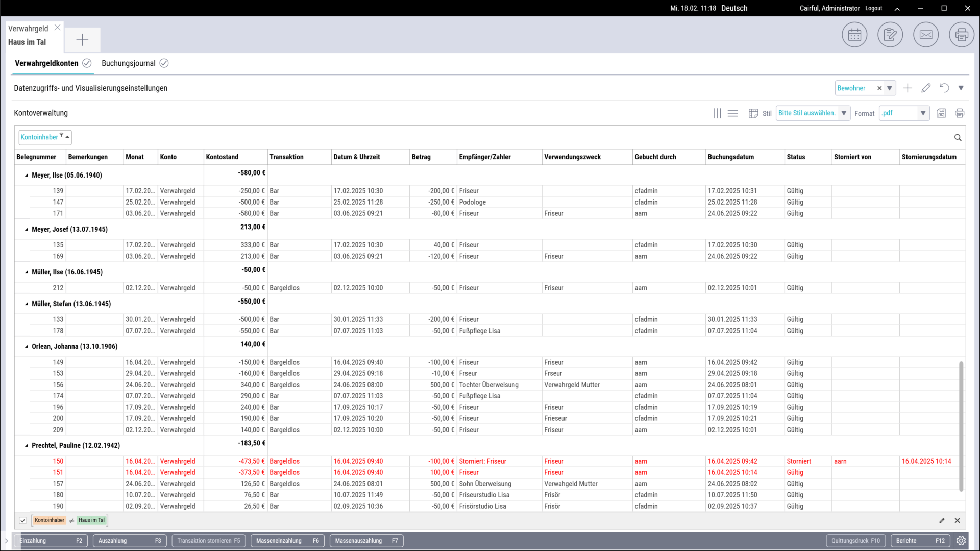Open the Bitte Stil auswählen dropdown
Viewport: 980px width, 551px height.
(844, 113)
